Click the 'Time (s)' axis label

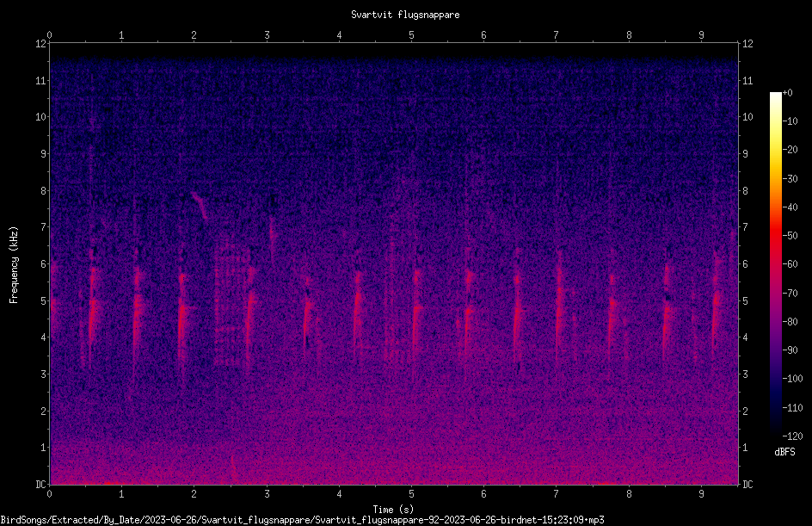click(394, 510)
